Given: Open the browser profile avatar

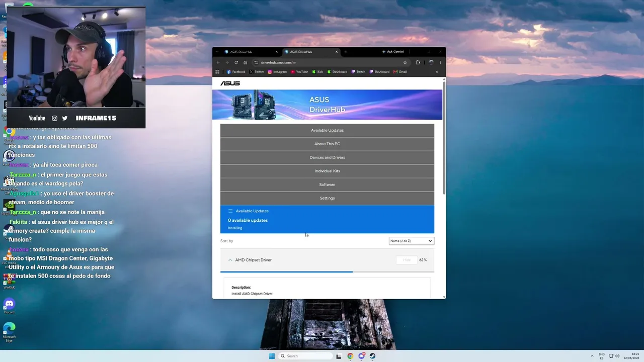Looking at the screenshot, I should click(x=431, y=62).
